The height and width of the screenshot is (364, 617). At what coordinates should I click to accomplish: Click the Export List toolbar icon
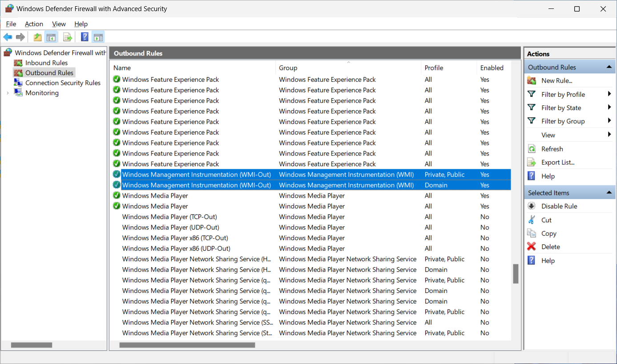click(x=68, y=37)
